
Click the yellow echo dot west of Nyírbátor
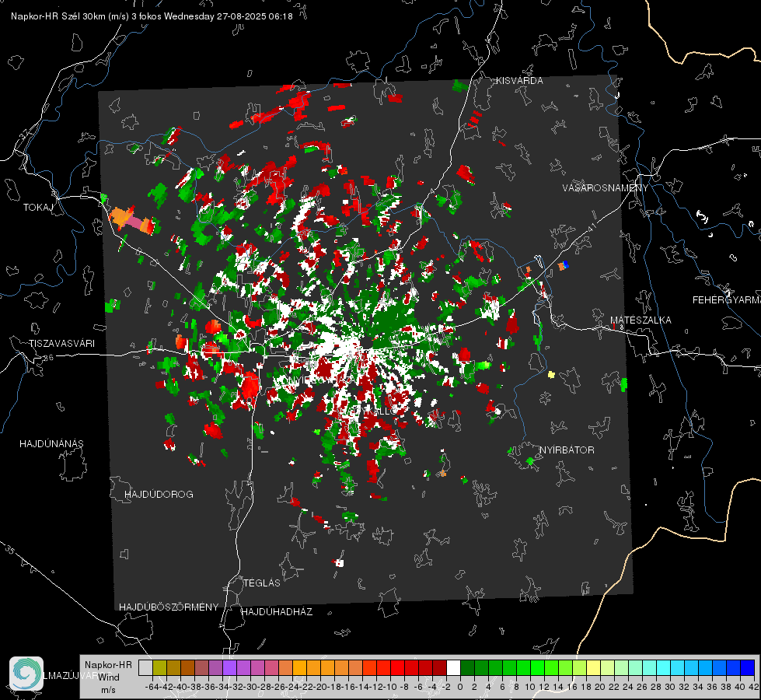point(551,375)
